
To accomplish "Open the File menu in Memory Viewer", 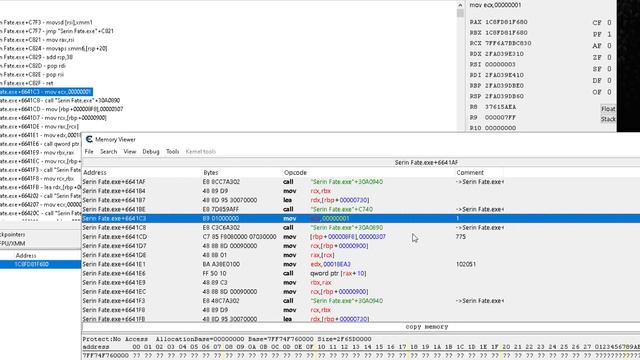I will pos(89,151).
